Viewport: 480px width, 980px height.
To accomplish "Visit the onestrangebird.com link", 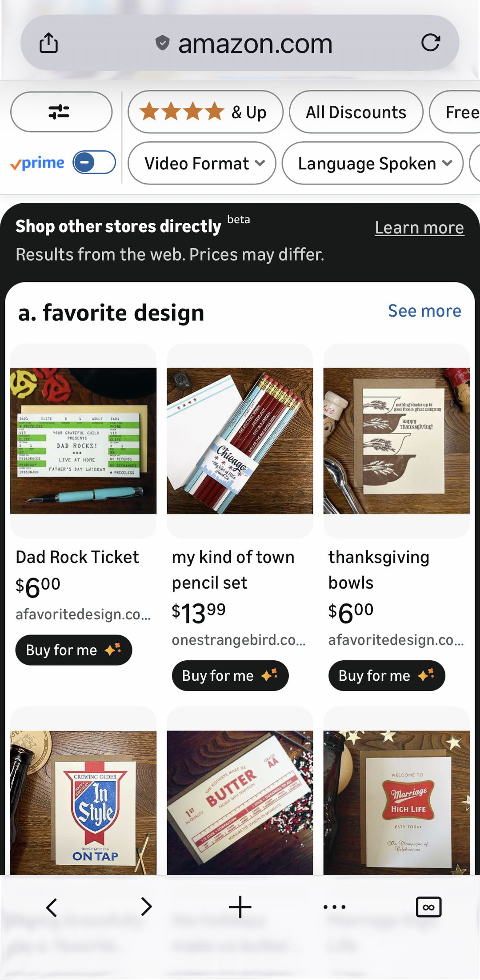I will click(x=239, y=640).
